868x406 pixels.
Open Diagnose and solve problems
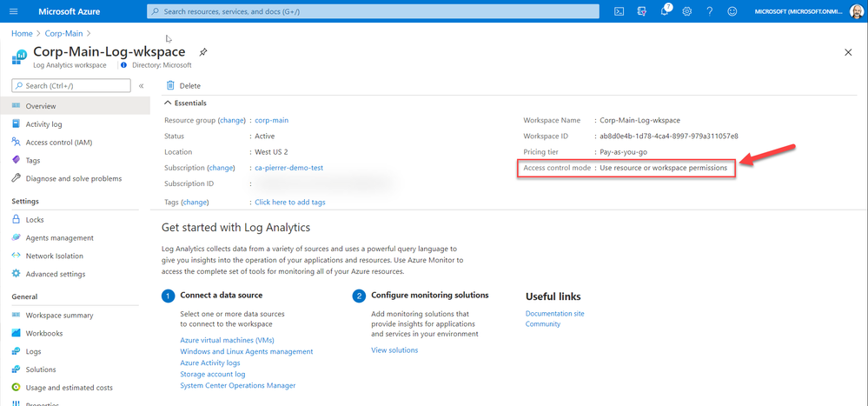(x=75, y=178)
